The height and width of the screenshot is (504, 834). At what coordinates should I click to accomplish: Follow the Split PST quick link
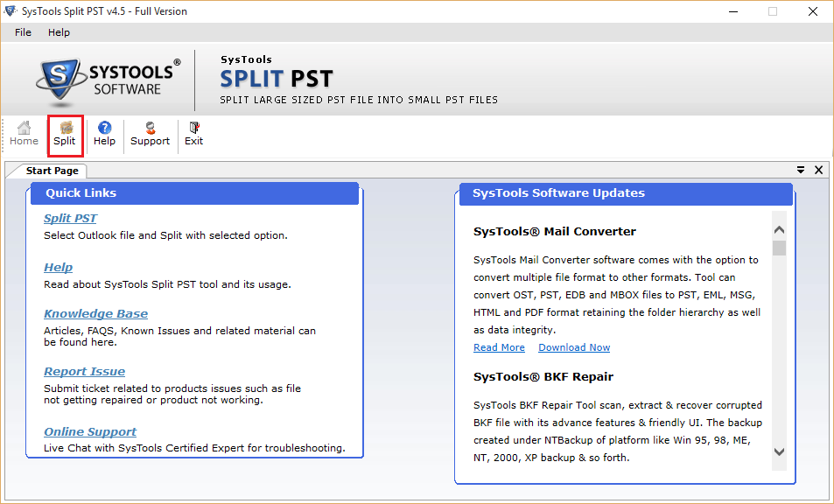70,219
